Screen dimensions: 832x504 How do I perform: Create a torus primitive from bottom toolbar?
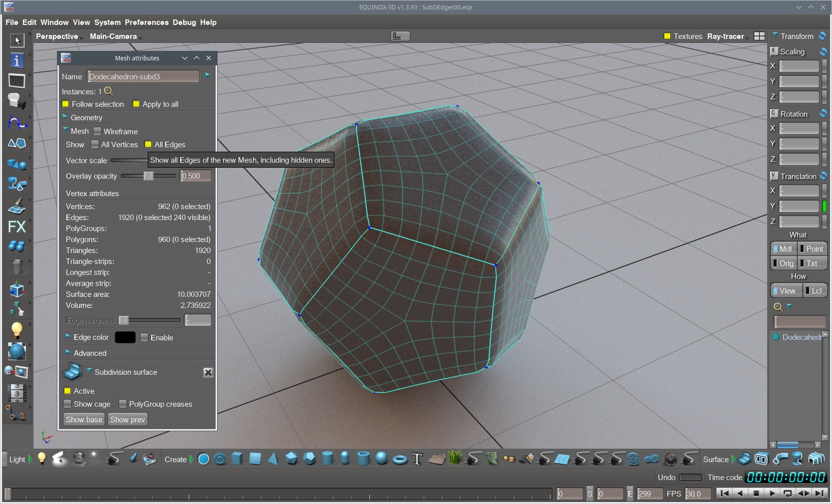click(x=400, y=459)
